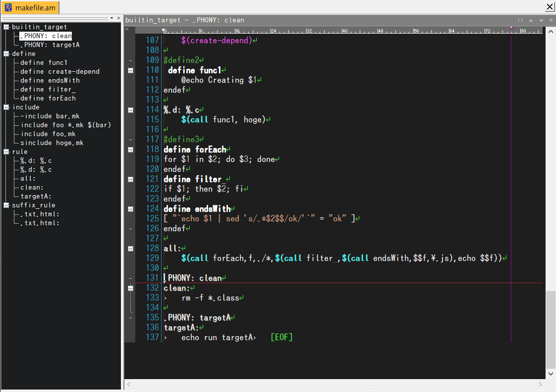556x392 pixels.
Task: Collapse the include tree node
Action: point(6,107)
